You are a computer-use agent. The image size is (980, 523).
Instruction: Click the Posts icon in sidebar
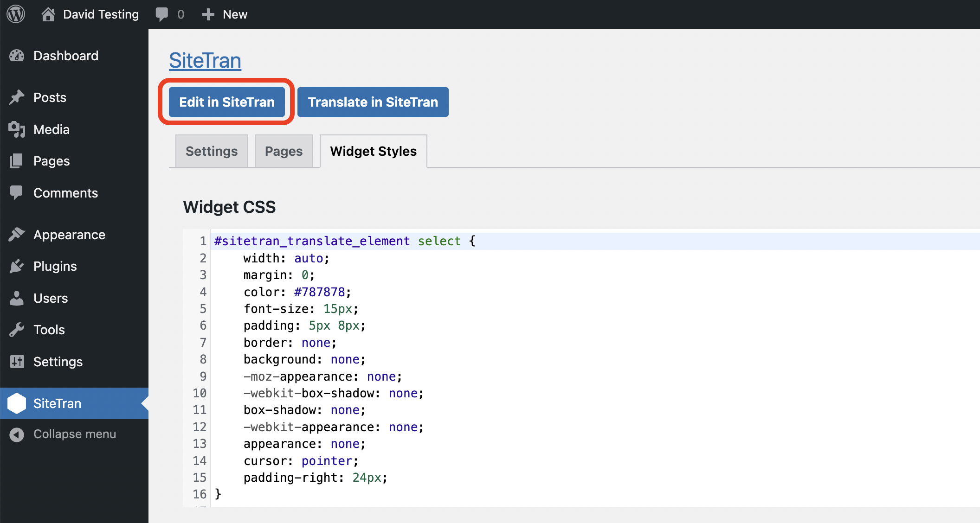click(x=17, y=97)
